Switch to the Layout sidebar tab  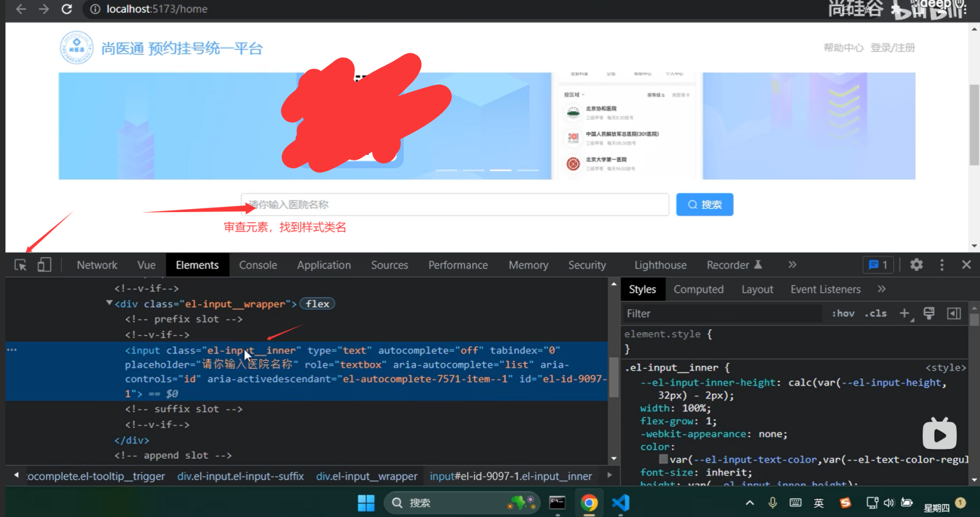pos(757,289)
